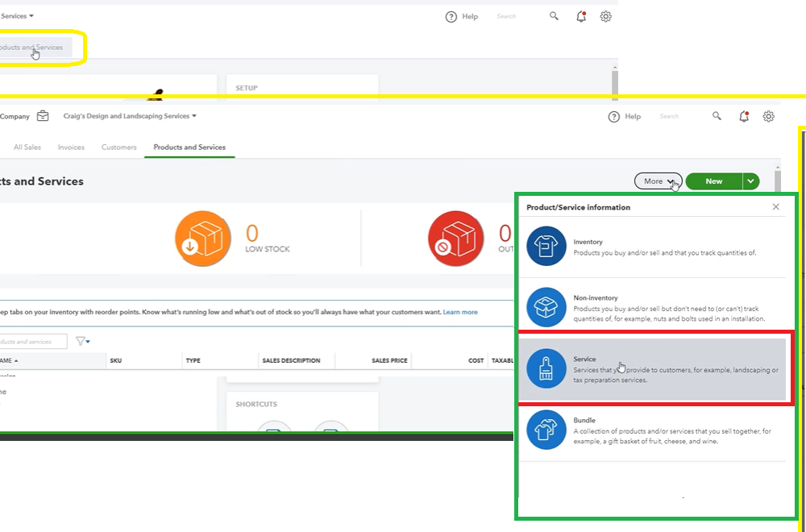806x532 pixels.
Task: Switch to the All Sales tab
Action: 27,148
